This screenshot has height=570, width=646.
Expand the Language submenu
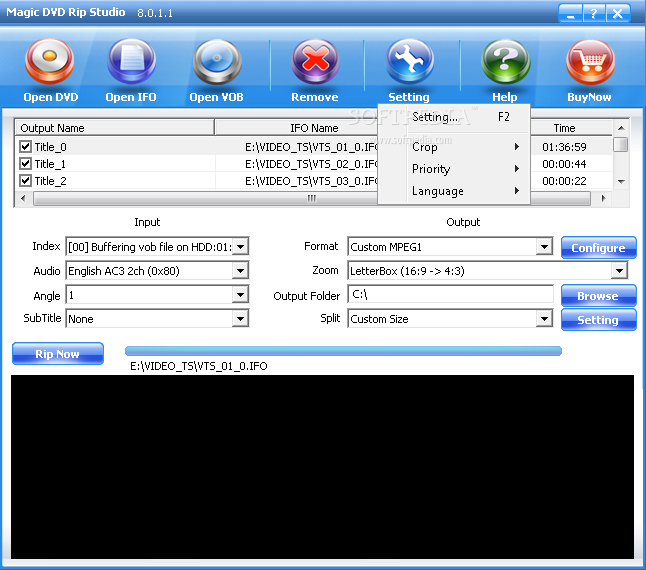(454, 191)
